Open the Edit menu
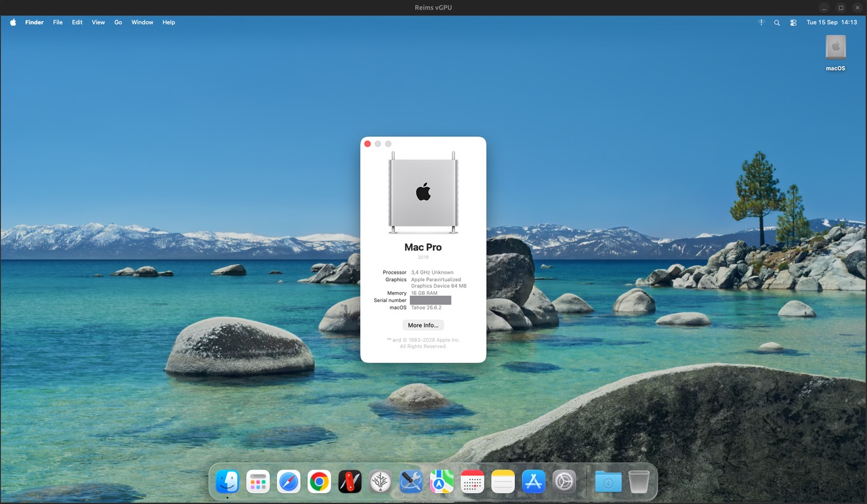 point(77,22)
